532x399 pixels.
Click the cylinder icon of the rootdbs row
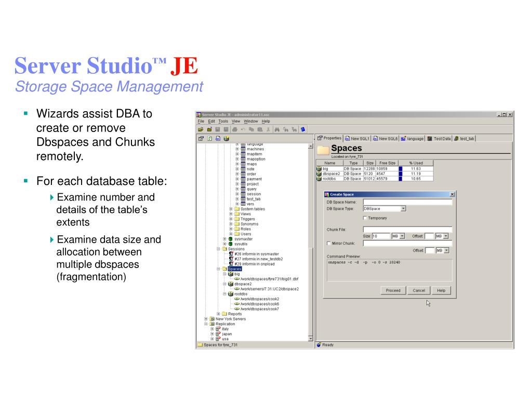click(319, 179)
